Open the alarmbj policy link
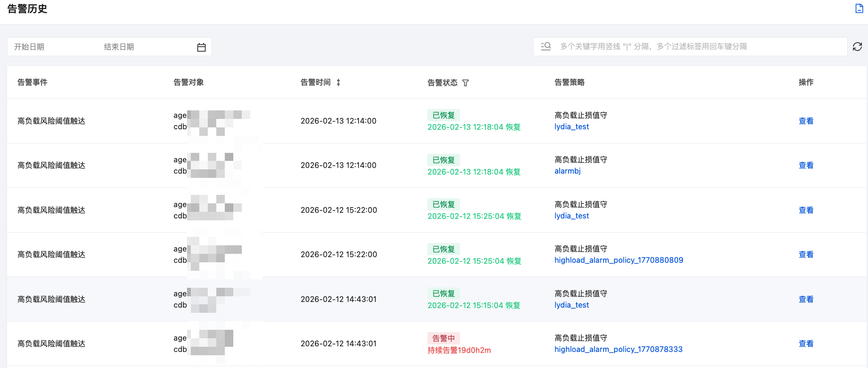Viewport: 868px width, 368px height. (567, 171)
